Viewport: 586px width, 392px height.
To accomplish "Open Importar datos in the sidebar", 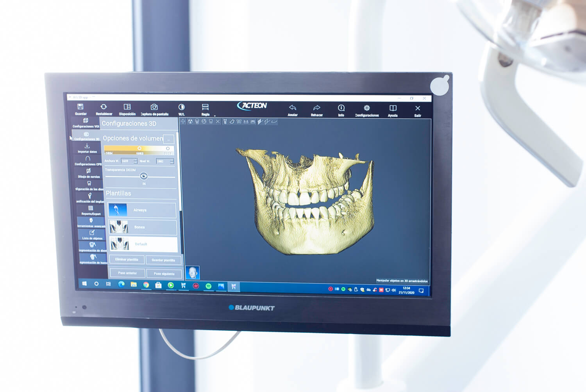I will point(87,148).
